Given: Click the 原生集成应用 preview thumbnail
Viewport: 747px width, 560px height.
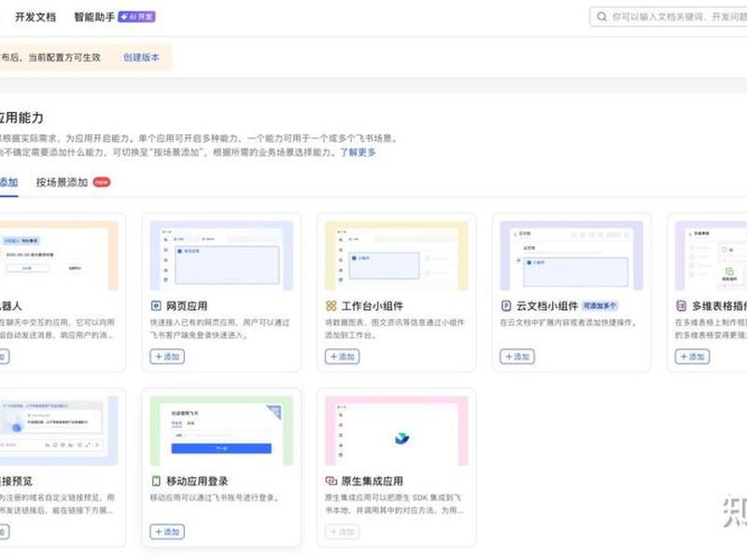Looking at the screenshot, I should 396,430.
